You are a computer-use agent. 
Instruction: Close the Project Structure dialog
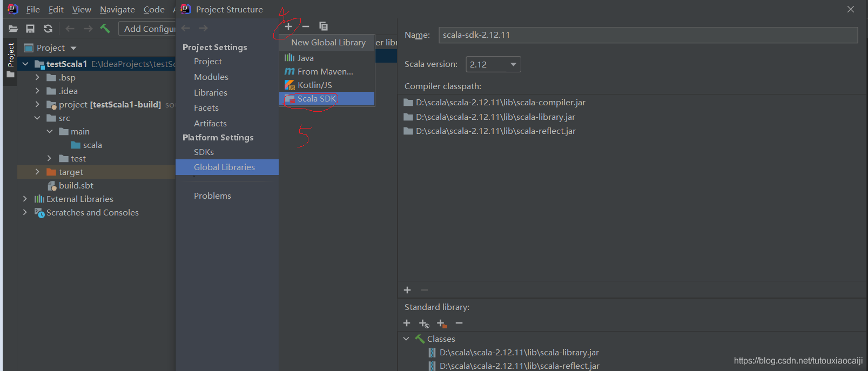[851, 9]
